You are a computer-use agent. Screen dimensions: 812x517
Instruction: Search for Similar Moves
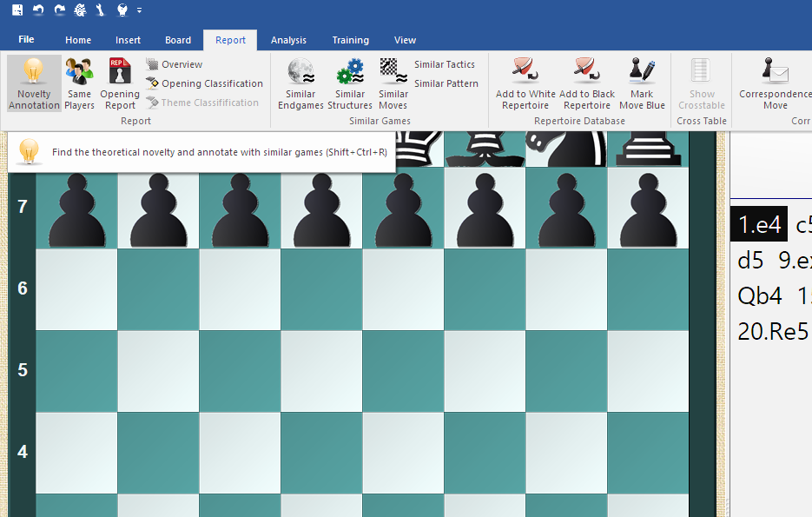pos(393,83)
